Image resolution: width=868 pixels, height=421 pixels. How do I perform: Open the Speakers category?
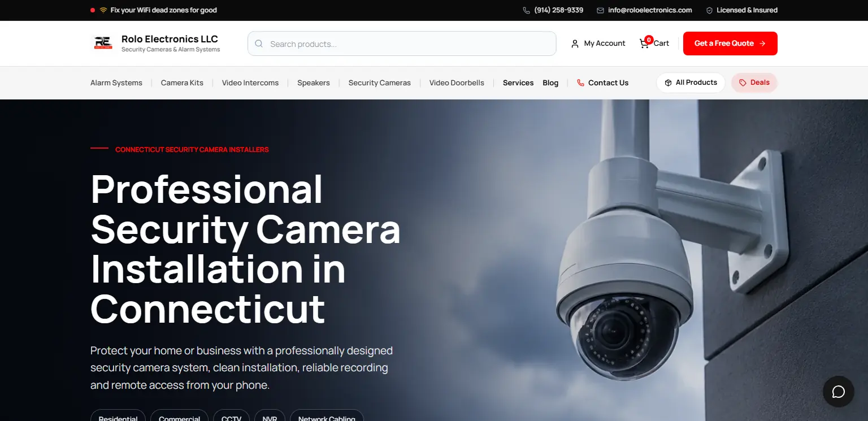(314, 83)
